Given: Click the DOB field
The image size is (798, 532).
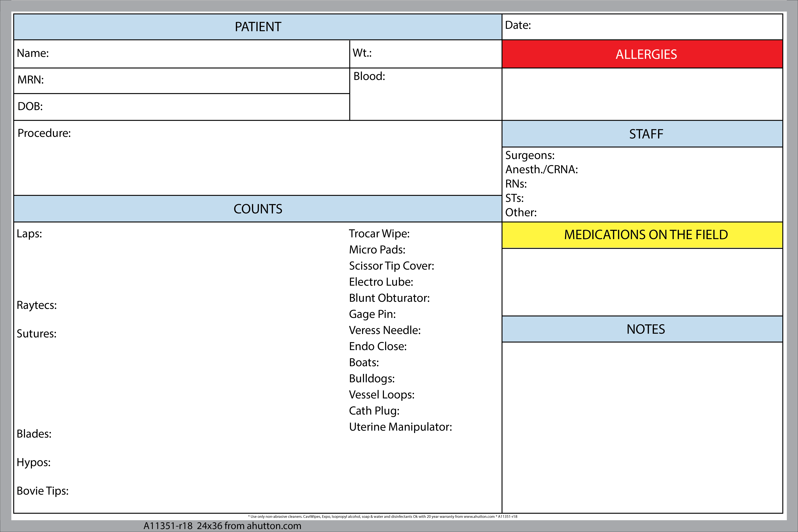Looking at the screenshot, I should click(x=181, y=107).
